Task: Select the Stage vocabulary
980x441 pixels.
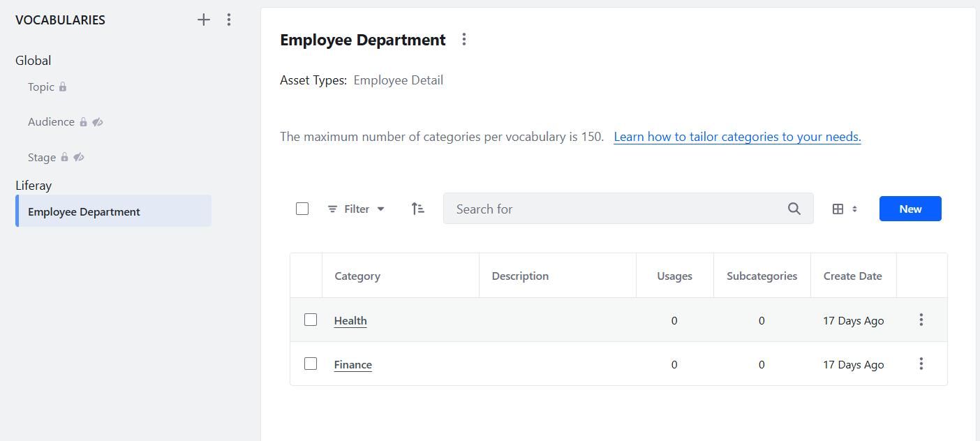Action: [42, 157]
